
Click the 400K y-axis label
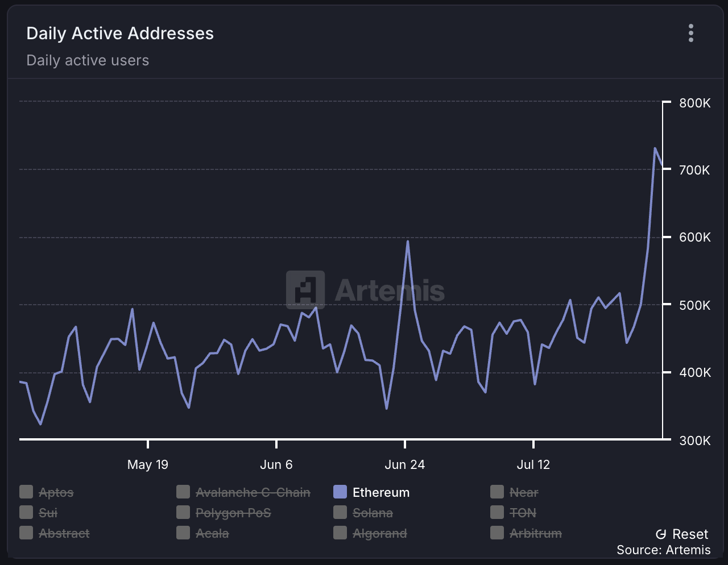[695, 373]
